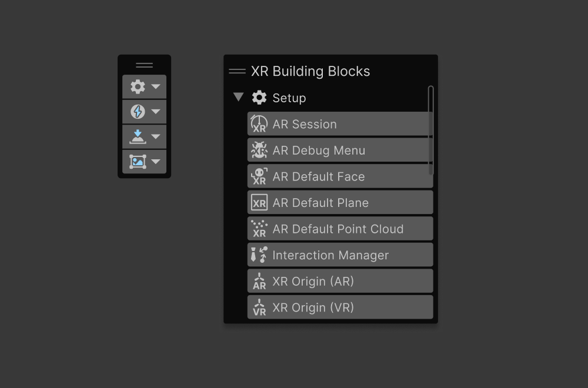Click the AR Default Point Cloud dots icon
This screenshot has height=388, width=588.
point(259,228)
